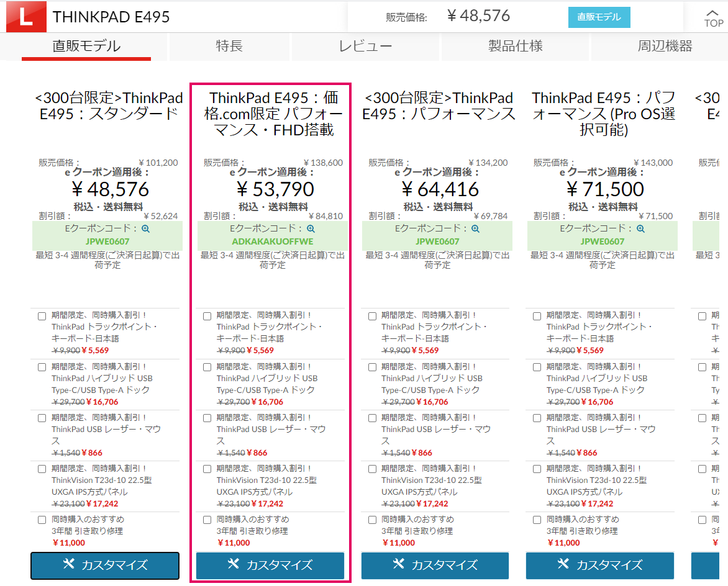Image resolution: width=728 pixels, height=586 pixels.
Task: Open the 周辺機器 tab
Action: tap(665, 47)
